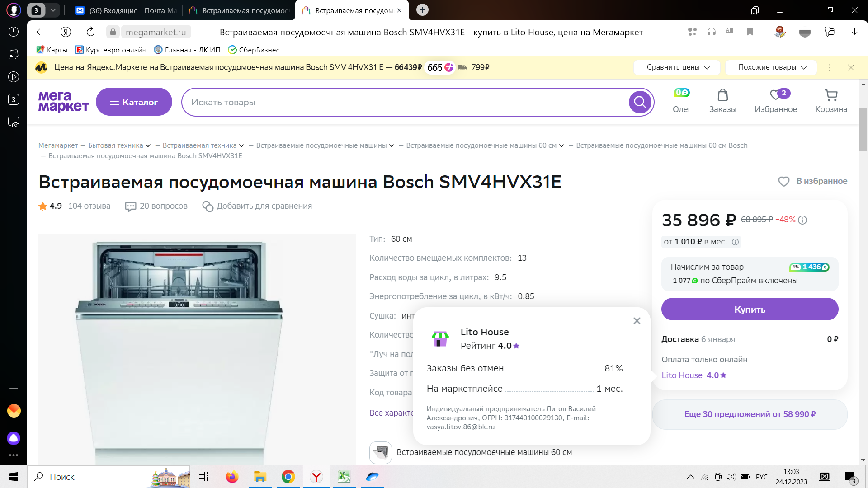Launch Firefox from the taskbar
The image size is (868, 488).
pyautogui.click(x=232, y=477)
